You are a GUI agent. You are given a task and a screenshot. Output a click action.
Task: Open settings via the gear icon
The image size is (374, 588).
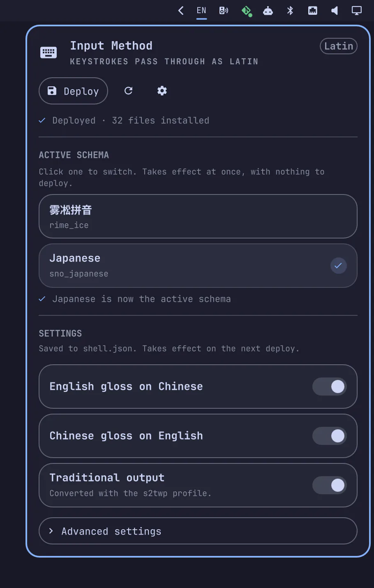pos(162,91)
